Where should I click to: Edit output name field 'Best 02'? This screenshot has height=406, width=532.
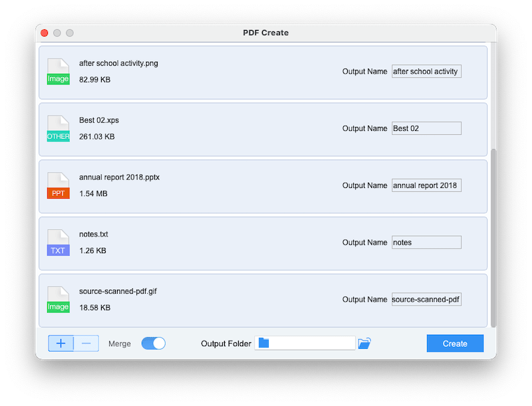(426, 128)
